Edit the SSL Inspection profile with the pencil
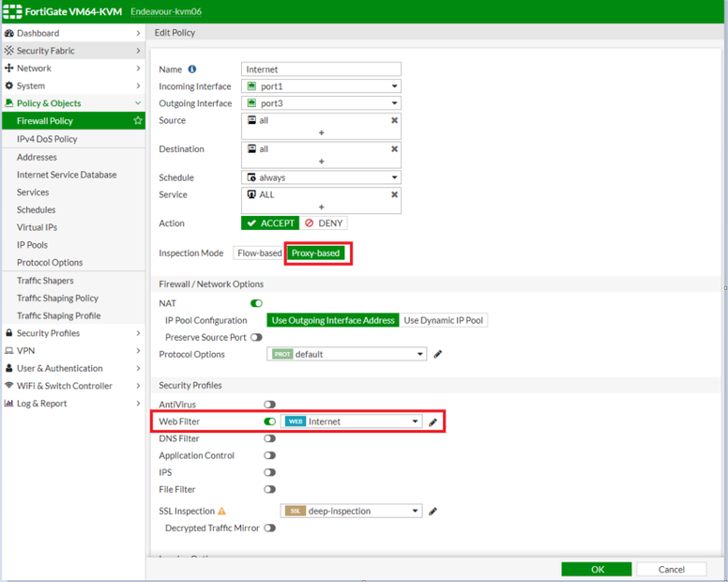 pos(432,512)
